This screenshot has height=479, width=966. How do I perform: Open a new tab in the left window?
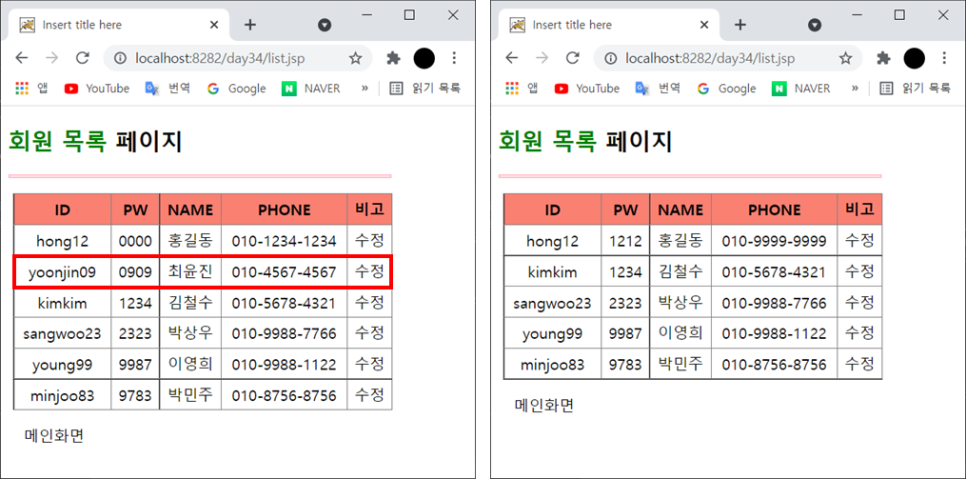click(250, 25)
